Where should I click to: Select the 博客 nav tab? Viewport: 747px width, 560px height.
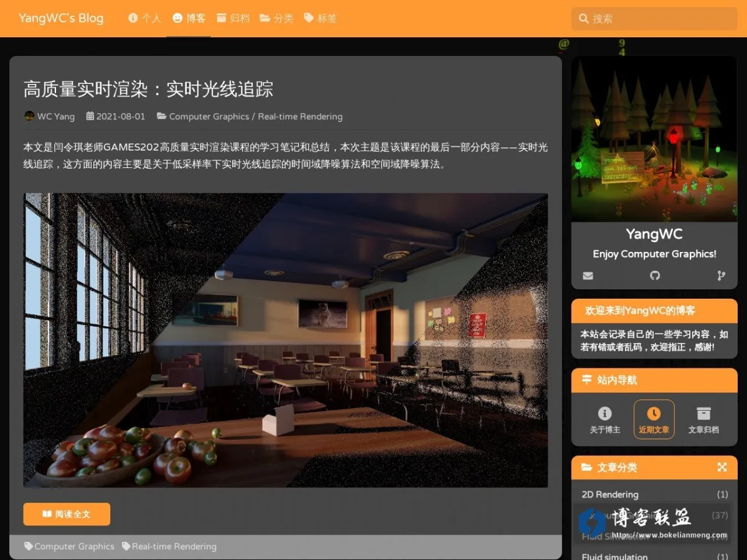tap(189, 18)
